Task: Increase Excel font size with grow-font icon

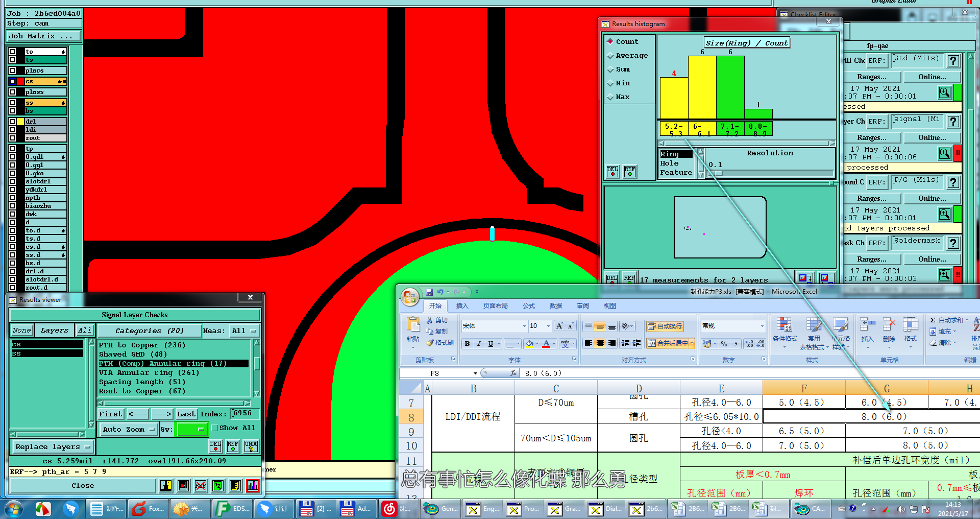Action: pyautogui.click(x=559, y=326)
